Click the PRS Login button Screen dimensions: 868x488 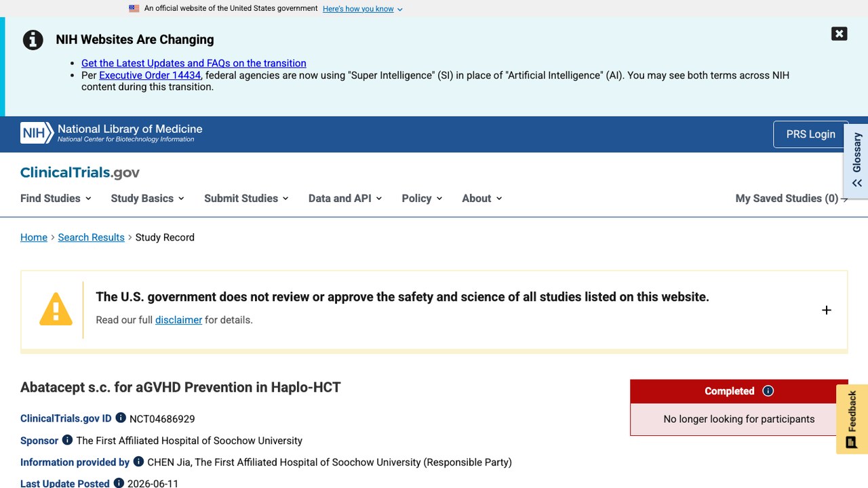pos(810,134)
